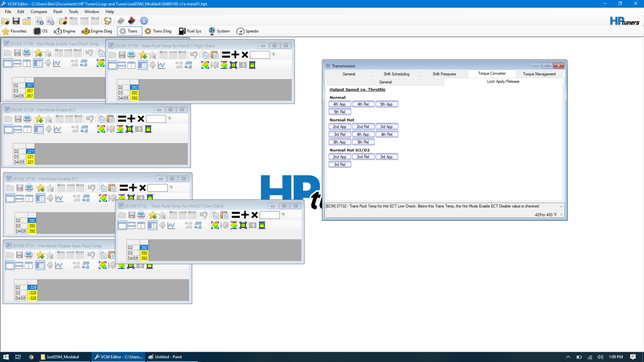Open the Compare menu
Screen dimensions: 644x362
click(x=39, y=12)
